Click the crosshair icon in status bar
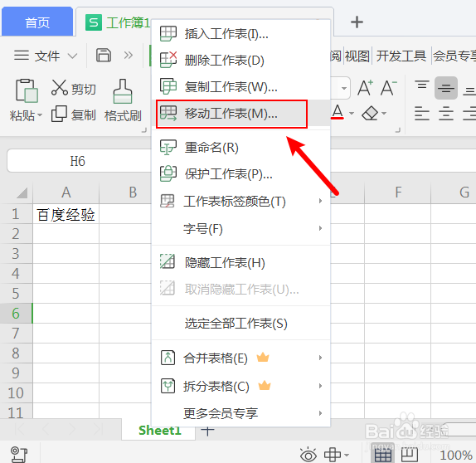The image size is (476, 463). [x=333, y=455]
